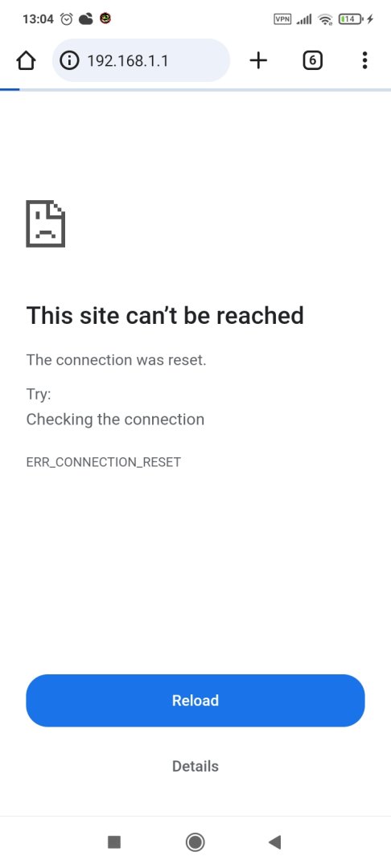
Task: Tap Android back triangle button
Action: (274, 842)
